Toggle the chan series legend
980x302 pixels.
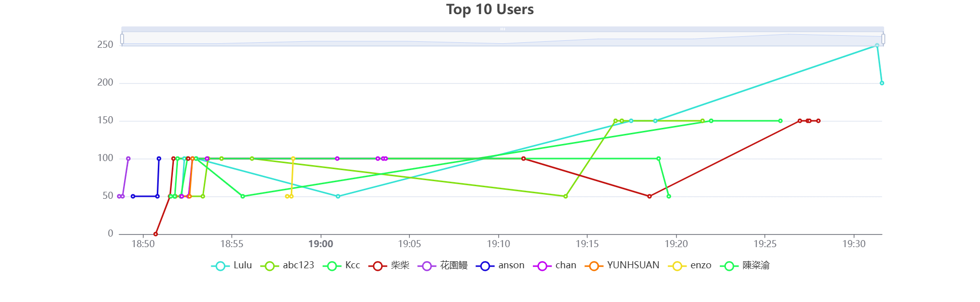[x=555, y=266]
